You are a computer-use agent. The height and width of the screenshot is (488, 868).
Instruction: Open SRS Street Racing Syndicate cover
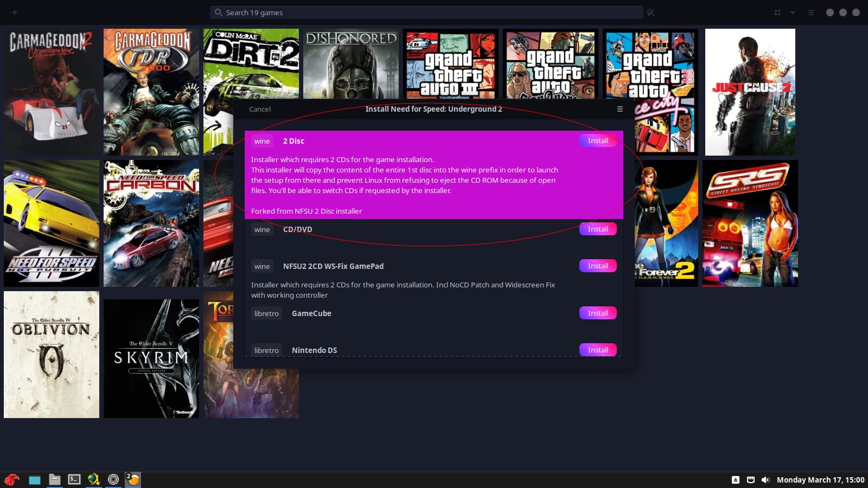[750, 223]
